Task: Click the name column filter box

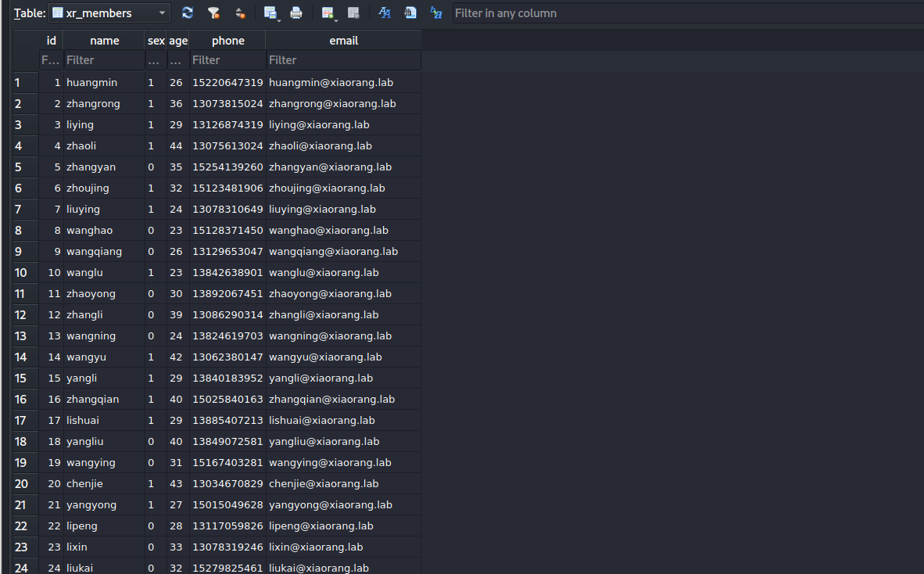Action: click(104, 60)
